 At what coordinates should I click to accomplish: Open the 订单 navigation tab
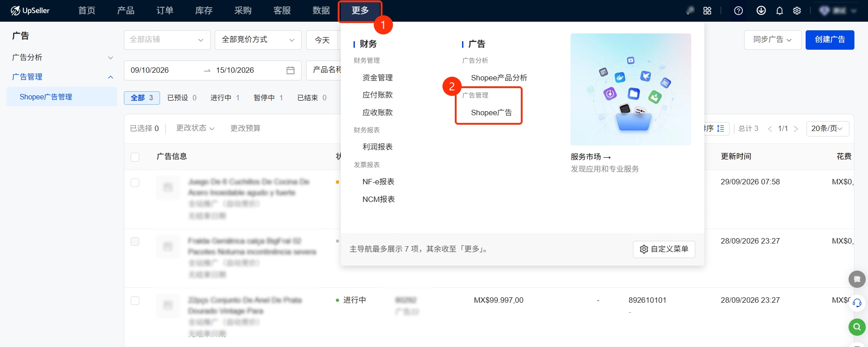pos(165,11)
